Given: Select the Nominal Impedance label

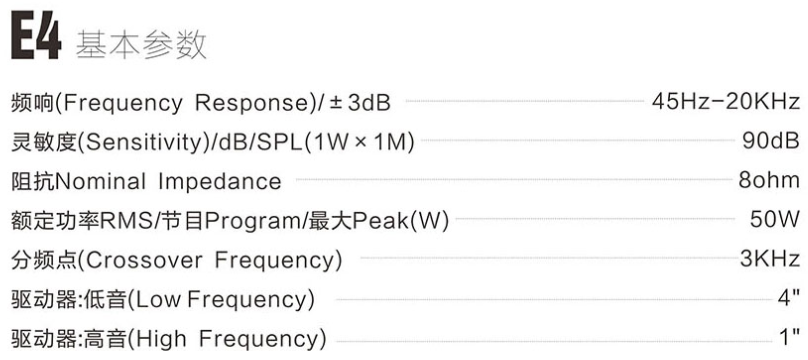Looking at the screenshot, I should [x=146, y=181].
